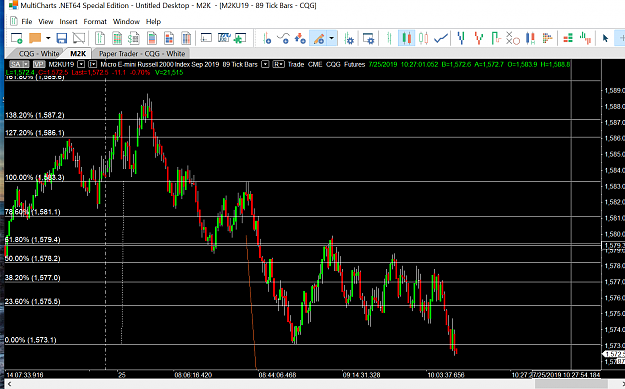Click the M2KU19 symbol text
625x389 pixels.
pos(61,64)
